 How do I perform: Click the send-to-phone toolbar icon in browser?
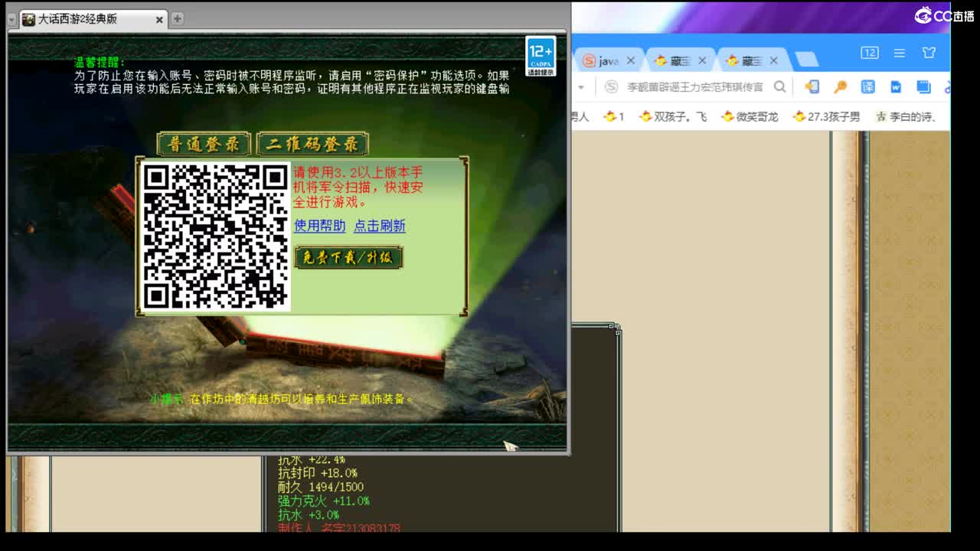tap(812, 86)
